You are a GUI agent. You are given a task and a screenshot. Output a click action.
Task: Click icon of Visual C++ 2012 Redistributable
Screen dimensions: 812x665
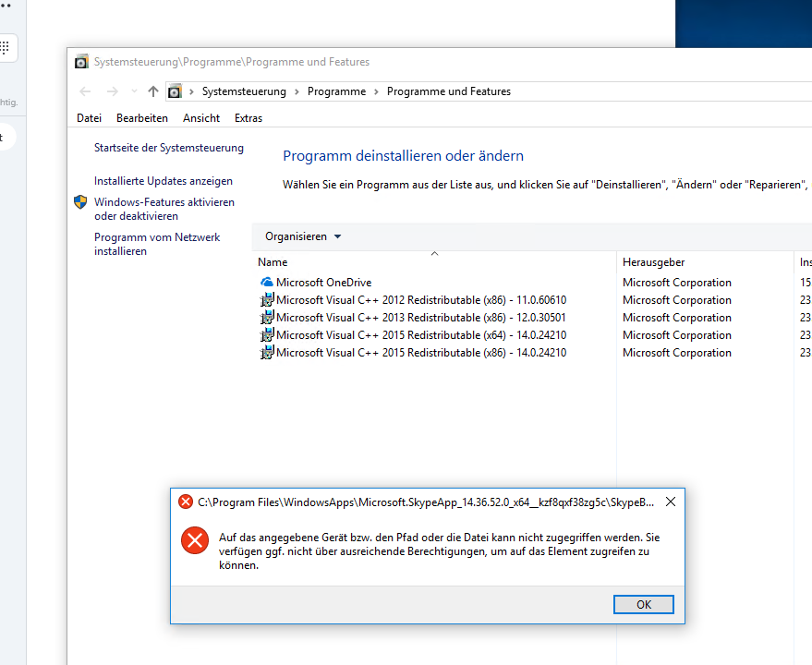267,300
